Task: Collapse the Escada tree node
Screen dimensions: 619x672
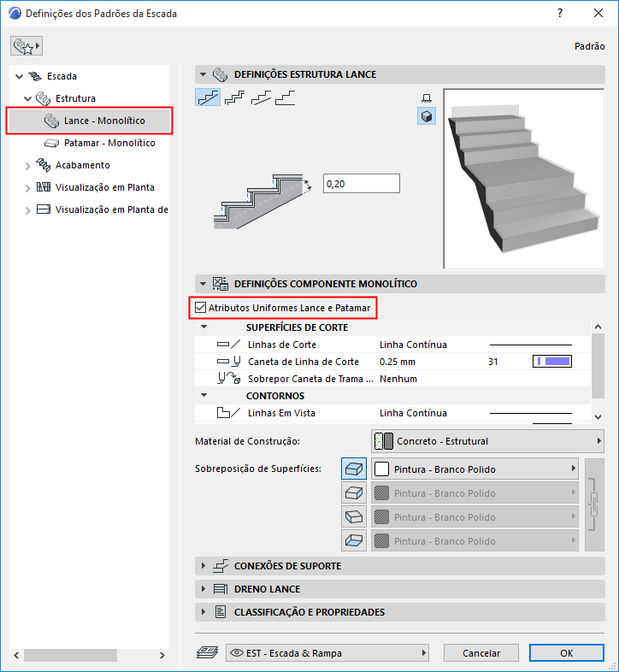Action: click(x=20, y=77)
